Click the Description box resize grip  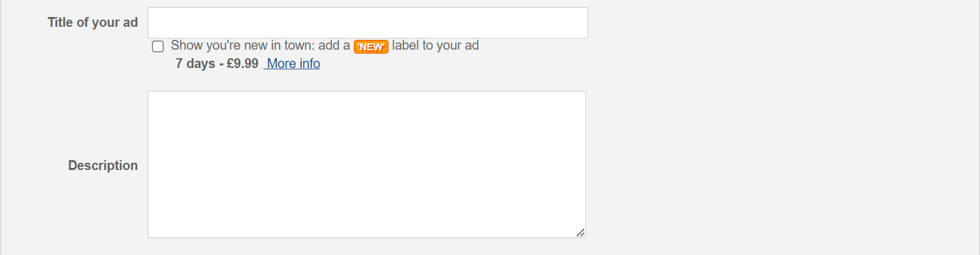pos(580,232)
